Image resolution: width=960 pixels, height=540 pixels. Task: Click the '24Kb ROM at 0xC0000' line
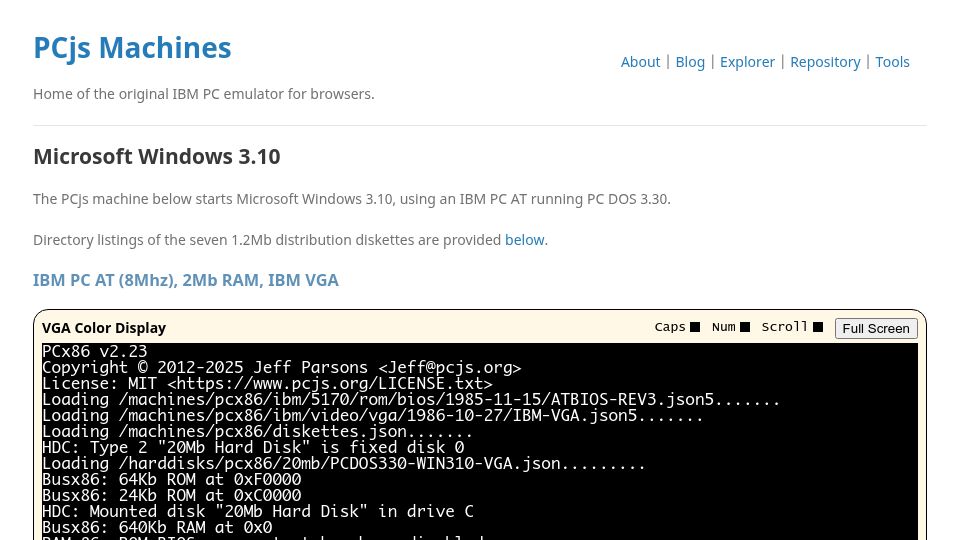click(172, 495)
